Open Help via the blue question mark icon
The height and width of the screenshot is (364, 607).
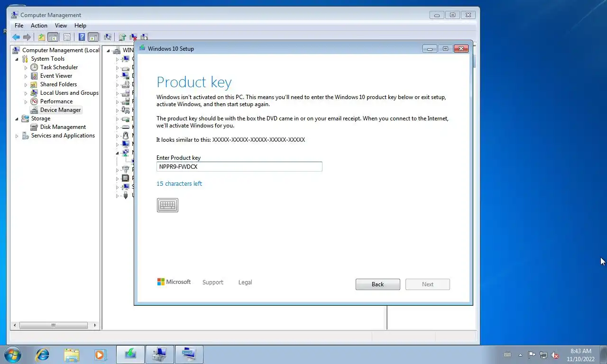click(82, 37)
